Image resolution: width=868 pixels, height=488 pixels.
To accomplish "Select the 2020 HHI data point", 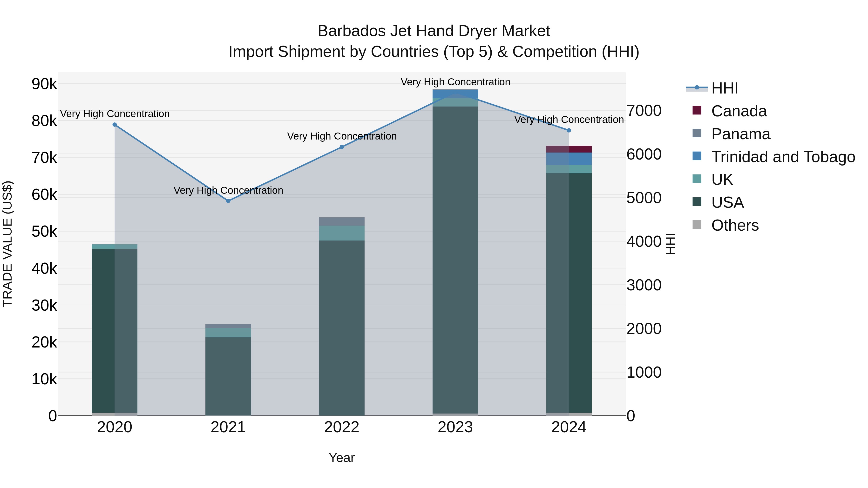I will coord(115,125).
